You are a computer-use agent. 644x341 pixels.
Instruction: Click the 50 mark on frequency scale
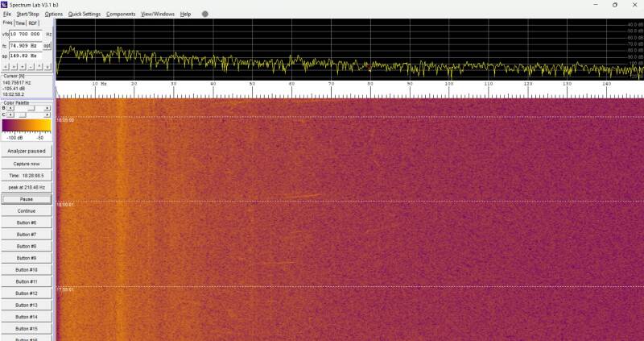(252, 84)
